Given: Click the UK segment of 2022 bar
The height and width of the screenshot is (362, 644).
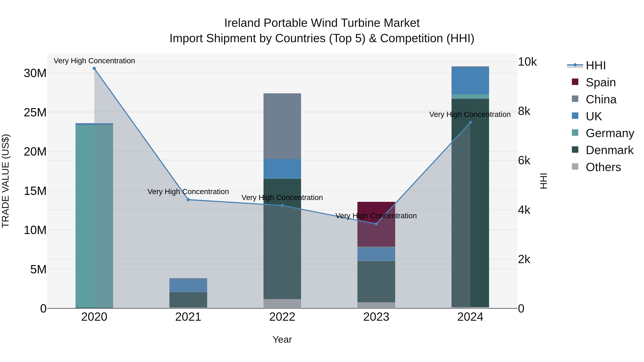Looking at the screenshot, I should pyautogui.click(x=282, y=169).
